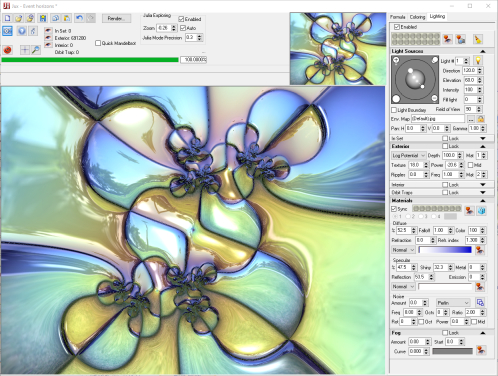Select material radio button 2
This screenshot has height=376, width=498.
point(409,217)
